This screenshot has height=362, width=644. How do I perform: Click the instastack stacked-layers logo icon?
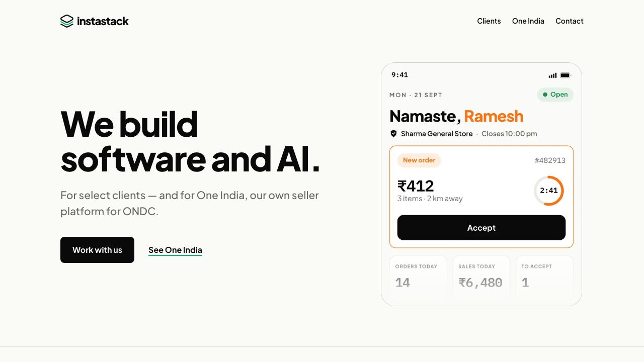pyautogui.click(x=67, y=21)
